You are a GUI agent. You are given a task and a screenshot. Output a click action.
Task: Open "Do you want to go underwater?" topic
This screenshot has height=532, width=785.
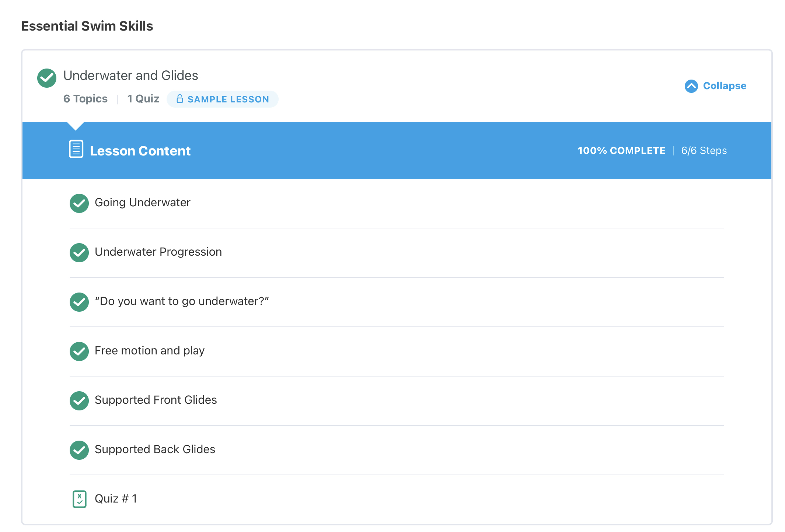pos(182,301)
